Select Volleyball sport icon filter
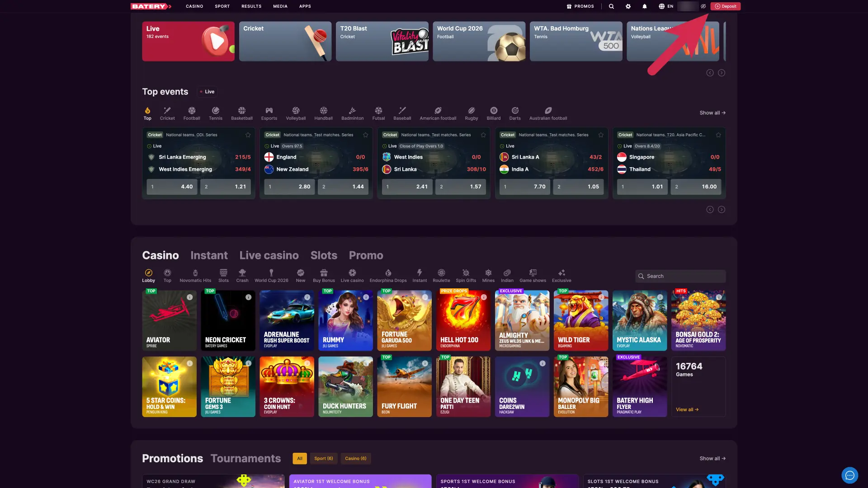868x488 pixels. (x=296, y=113)
